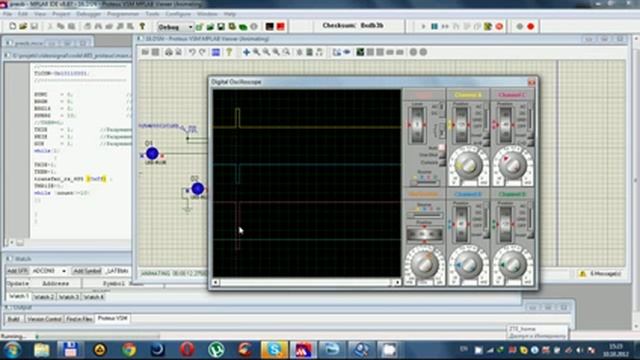Click the redo arrow in Proteus viewer toolbar

coord(202,52)
